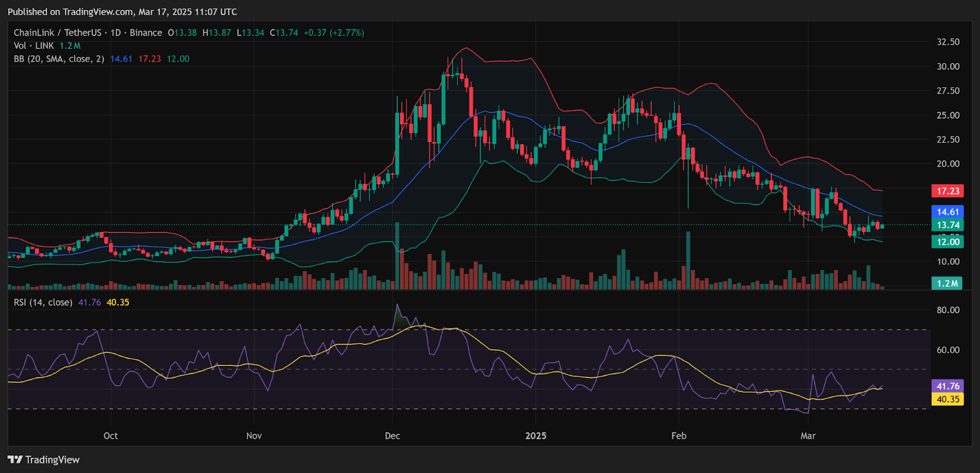Click the 80.00 level on RSI axis
Image resolution: width=980 pixels, height=473 pixels.
[948, 310]
